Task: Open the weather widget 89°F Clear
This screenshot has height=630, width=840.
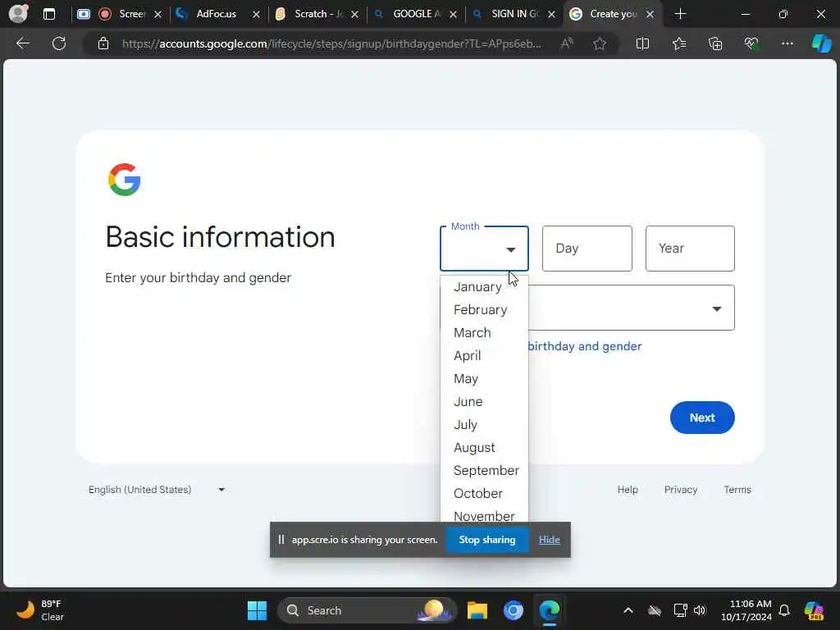Action: click(x=41, y=610)
